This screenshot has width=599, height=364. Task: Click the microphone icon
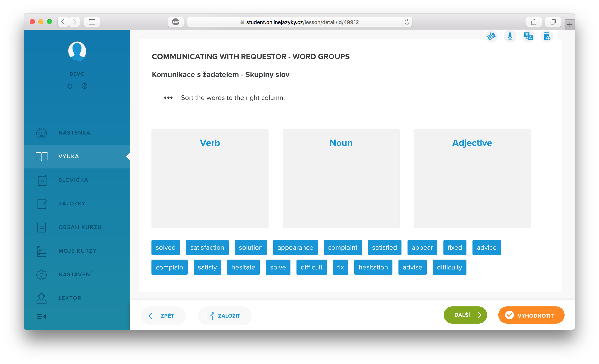click(510, 37)
